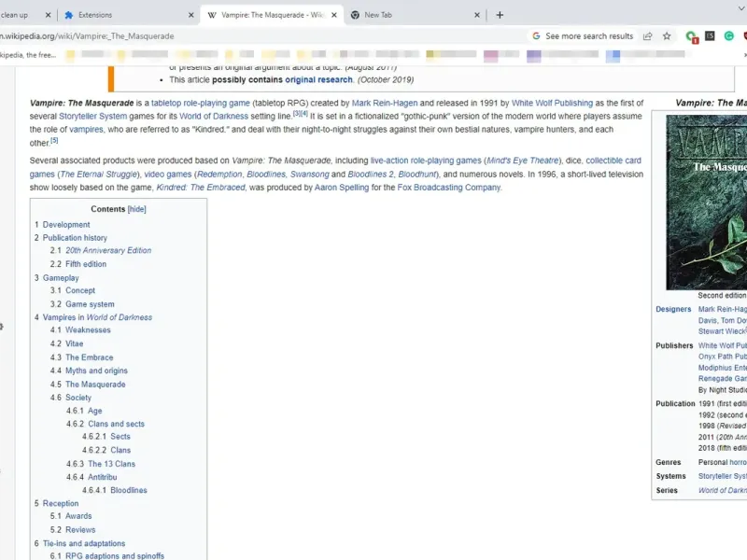The width and height of the screenshot is (747, 560).
Task: Bookmark this page with the star icon
Action: pyautogui.click(x=667, y=36)
